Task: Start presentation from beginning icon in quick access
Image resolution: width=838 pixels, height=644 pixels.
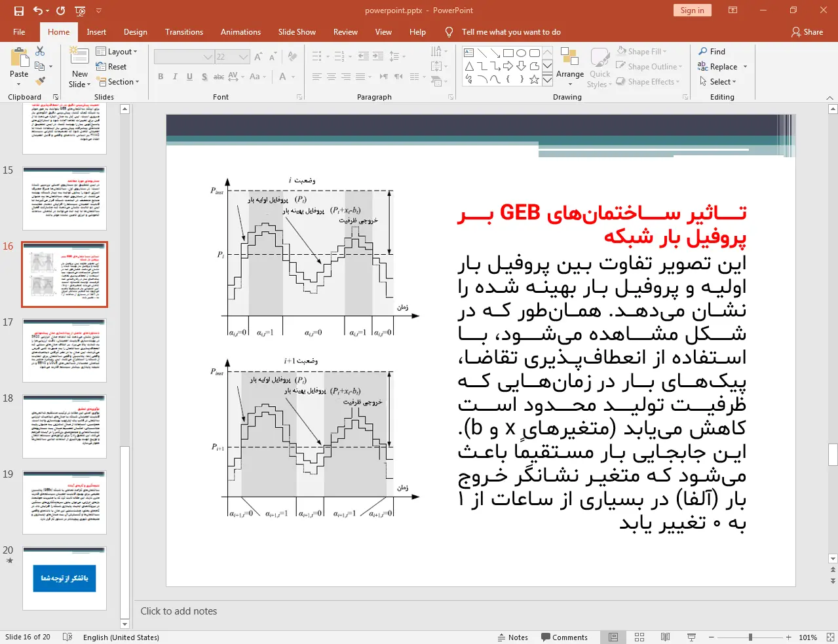Action: tap(81, 10)
